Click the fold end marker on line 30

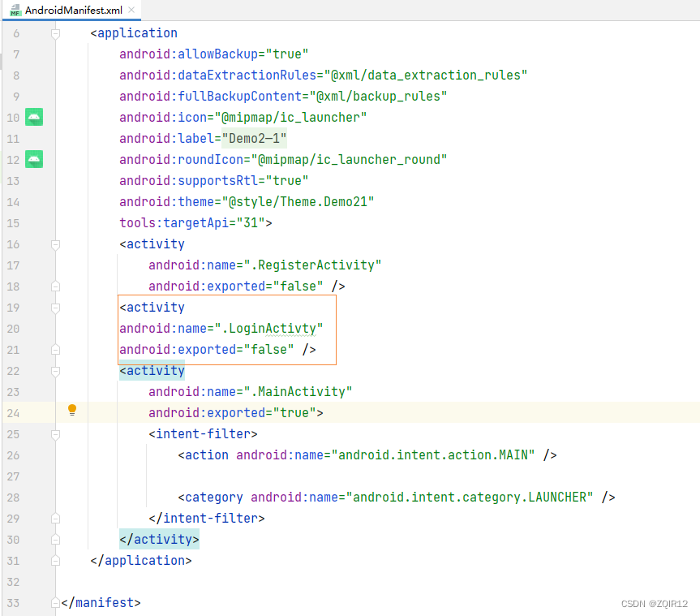point(55,540)
